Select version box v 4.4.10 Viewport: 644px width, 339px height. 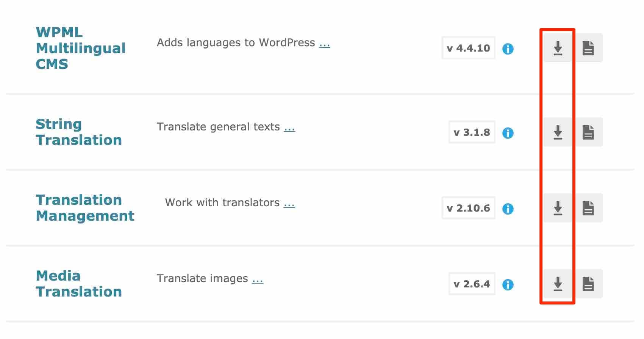click(x=468, y=48)
